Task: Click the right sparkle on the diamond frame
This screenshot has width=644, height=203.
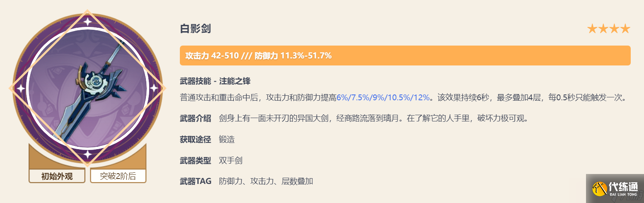Action: coord(154,88)
